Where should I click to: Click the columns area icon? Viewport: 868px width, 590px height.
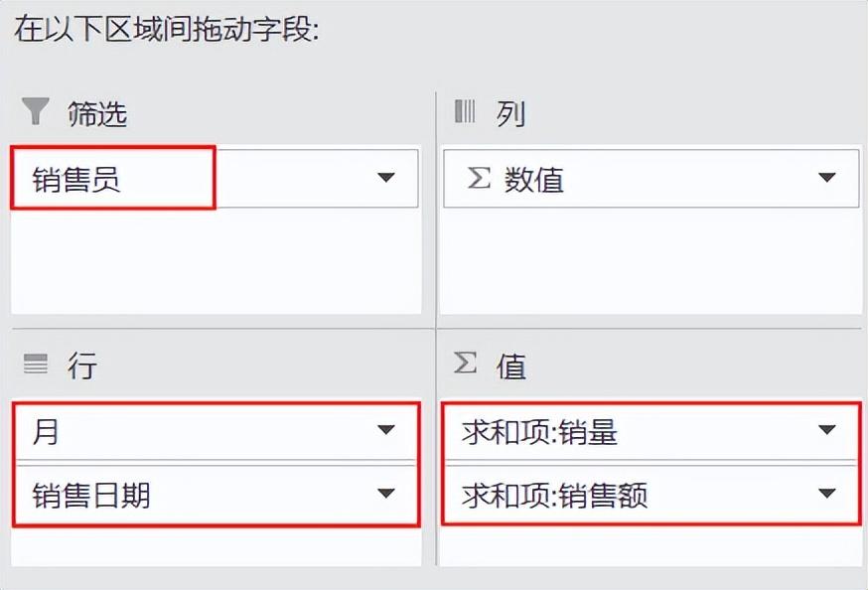coord(465,111)
